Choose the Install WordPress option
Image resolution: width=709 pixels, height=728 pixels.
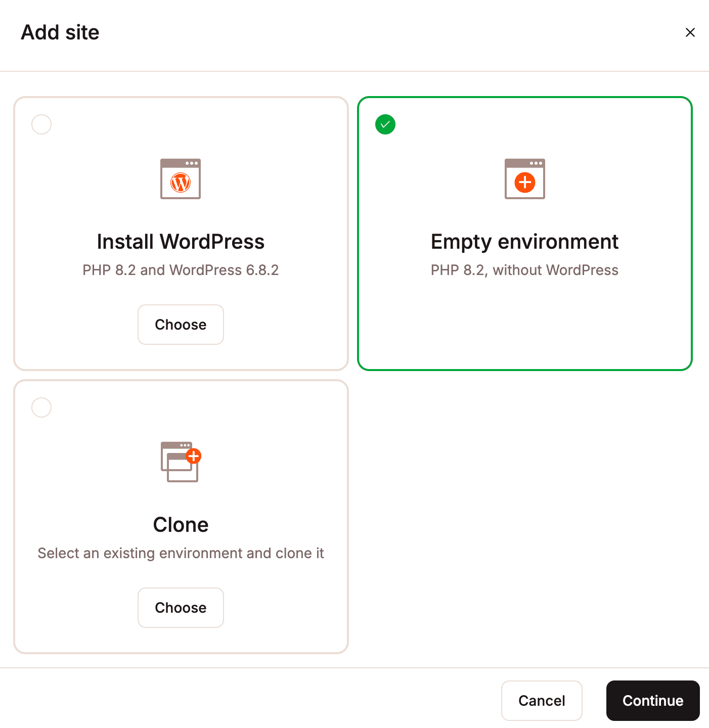click(x=181, y=325)
